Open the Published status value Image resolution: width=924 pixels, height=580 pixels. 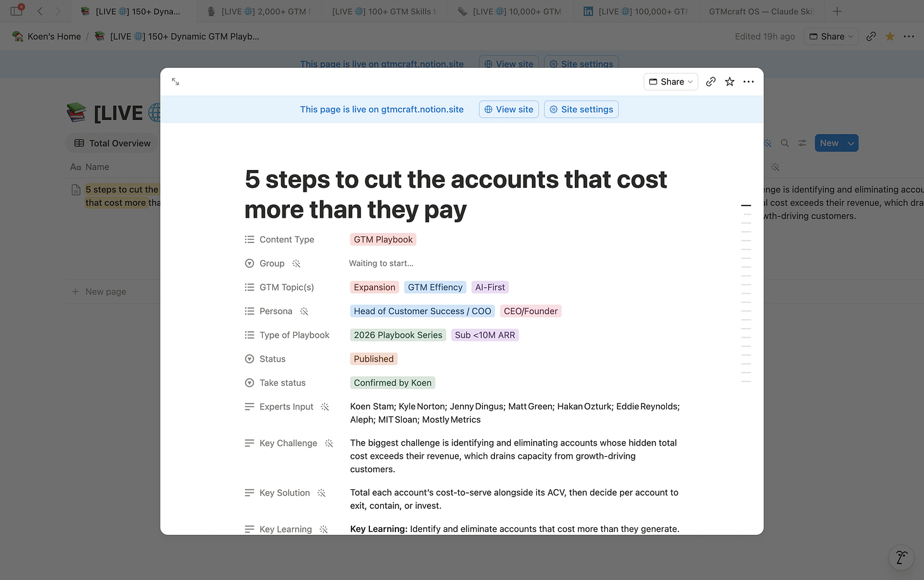(374, 359)
